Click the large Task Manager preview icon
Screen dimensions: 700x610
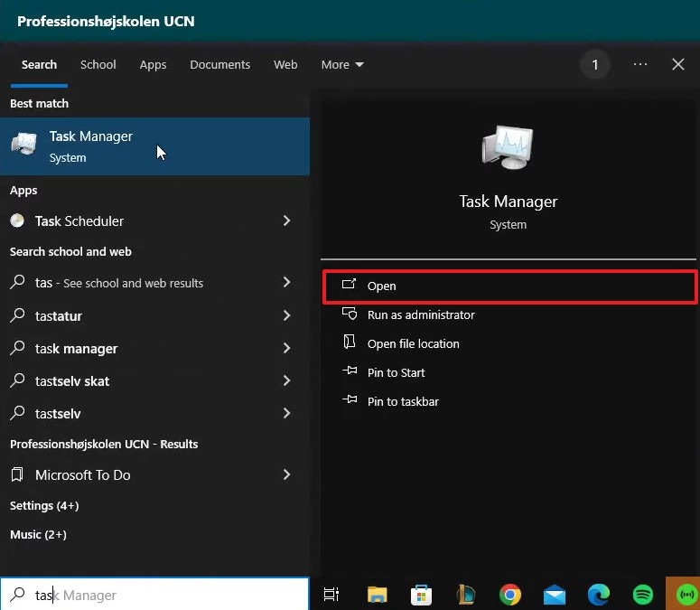coord(508,147)
